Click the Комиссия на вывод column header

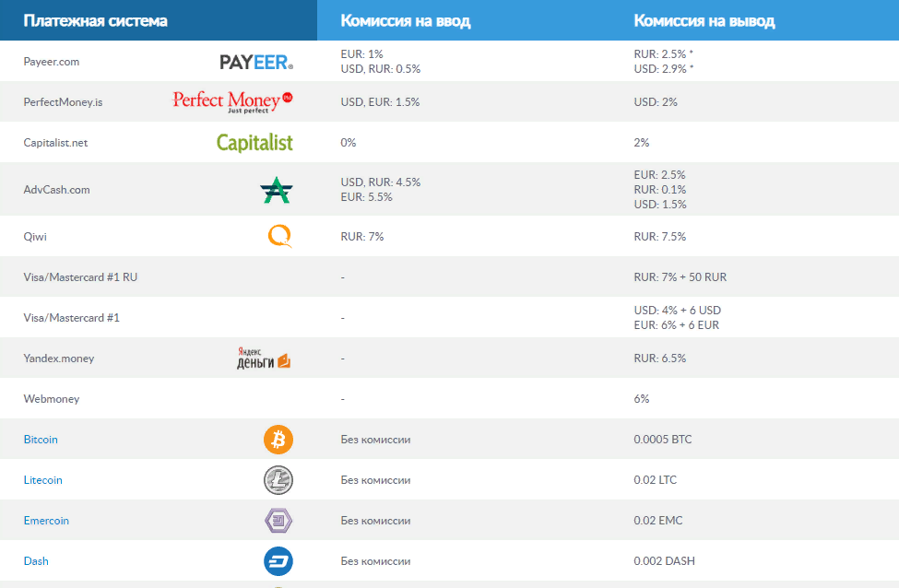click(704, 21)
